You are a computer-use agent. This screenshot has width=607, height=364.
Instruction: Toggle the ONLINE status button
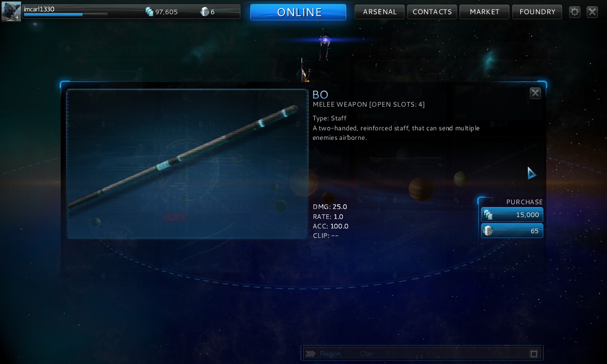[x=298, y=12]
